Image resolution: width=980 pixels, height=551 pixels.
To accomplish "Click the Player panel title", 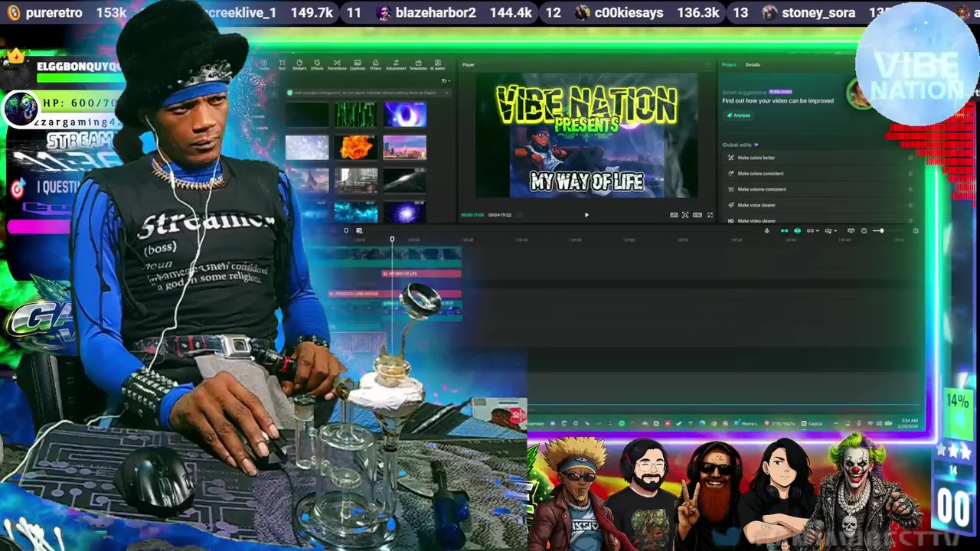I will click(x=469, y=65).
